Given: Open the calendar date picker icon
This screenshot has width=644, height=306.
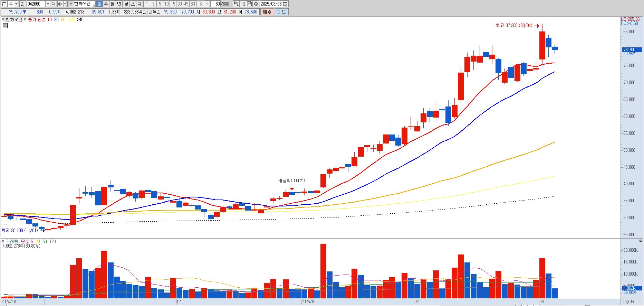Looking at the screenshot, I should [285, 4].
